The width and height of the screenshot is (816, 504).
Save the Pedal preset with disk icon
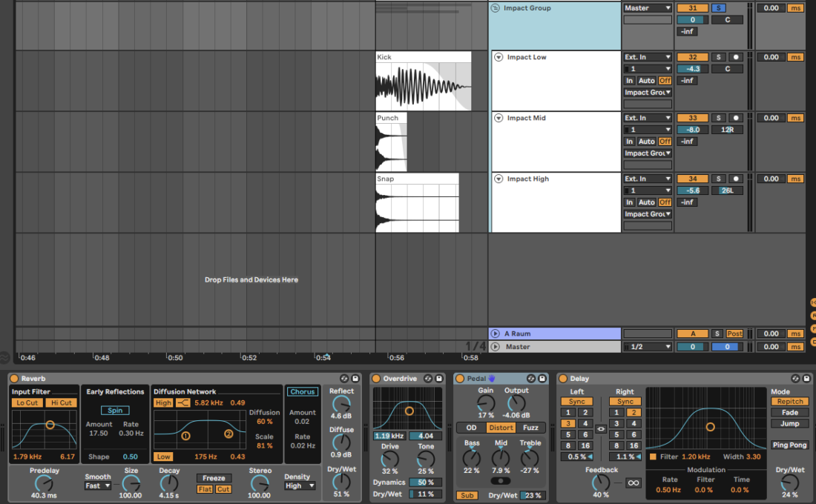pos(542,379)
